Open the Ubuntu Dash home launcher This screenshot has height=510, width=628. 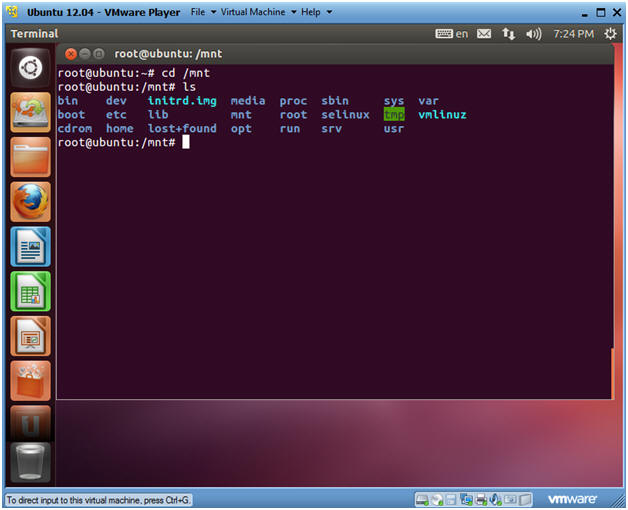coord(30,68)
